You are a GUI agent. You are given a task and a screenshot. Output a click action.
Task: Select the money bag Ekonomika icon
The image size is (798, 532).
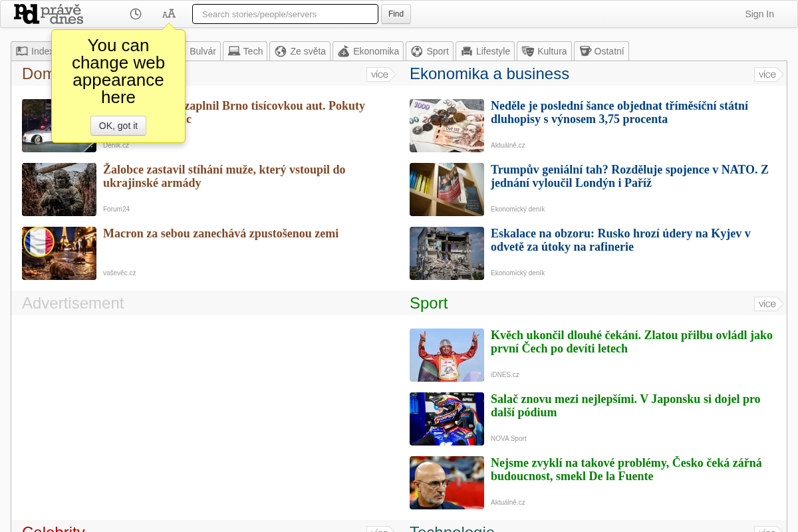tap(344, 51)
